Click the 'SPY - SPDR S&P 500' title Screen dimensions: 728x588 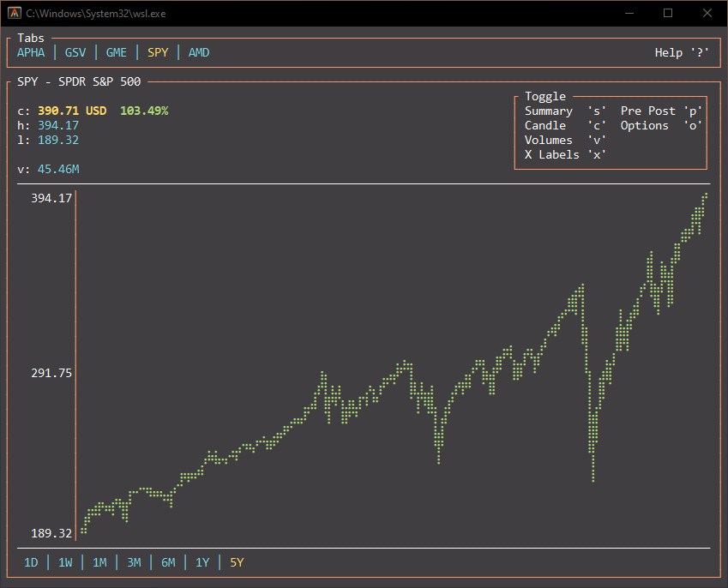(x=79, y=81)
